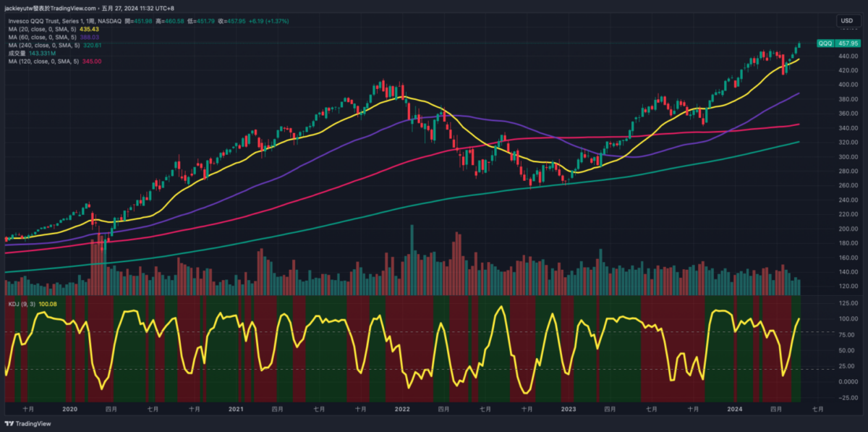The height and width of the screenshot is (432, 868).
Task: Click the 2022 label on time axis
Action: click(402, 409)
